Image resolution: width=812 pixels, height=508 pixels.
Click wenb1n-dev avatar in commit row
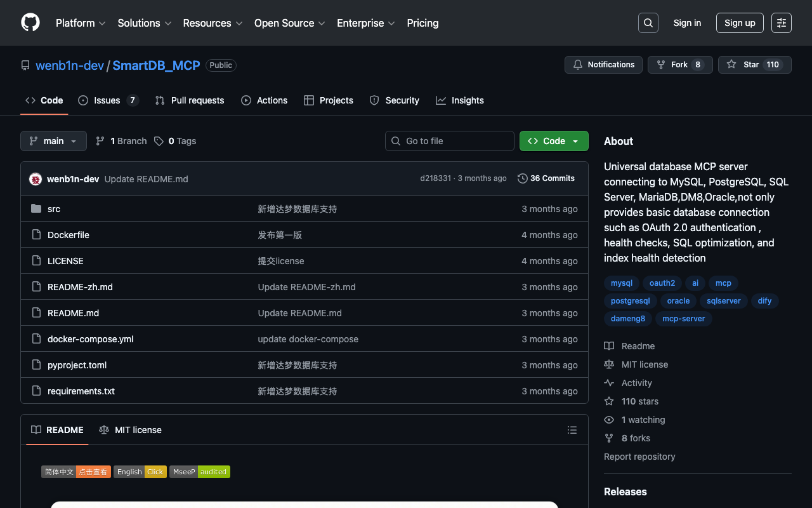click(36, 179)
